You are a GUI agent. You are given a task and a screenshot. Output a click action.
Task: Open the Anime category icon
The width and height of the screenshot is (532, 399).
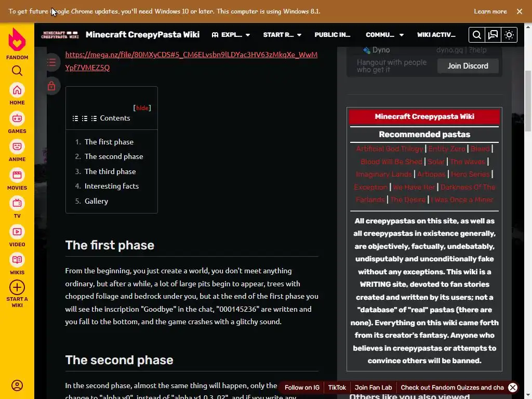[17, 147]
